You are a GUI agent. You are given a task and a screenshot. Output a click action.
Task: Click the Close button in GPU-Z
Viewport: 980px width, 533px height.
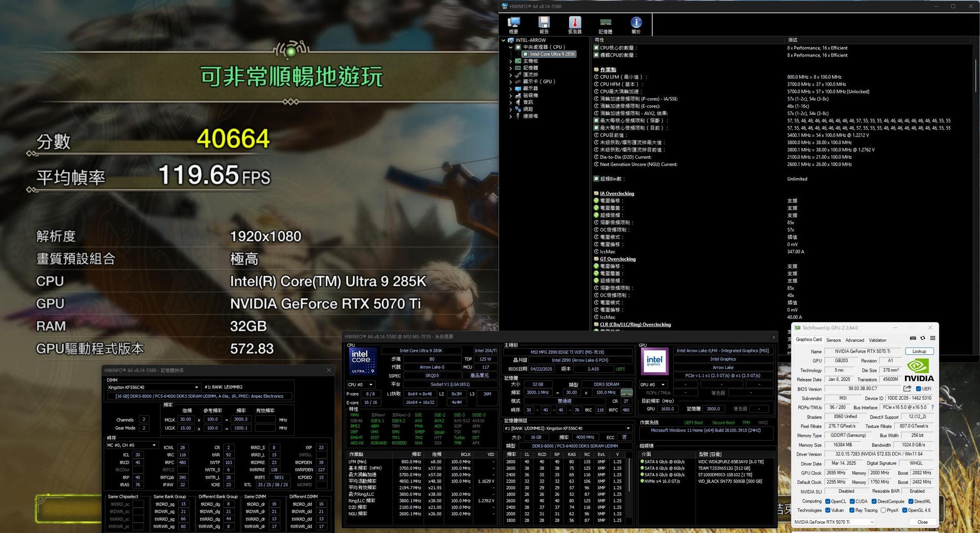click(922, 522)
